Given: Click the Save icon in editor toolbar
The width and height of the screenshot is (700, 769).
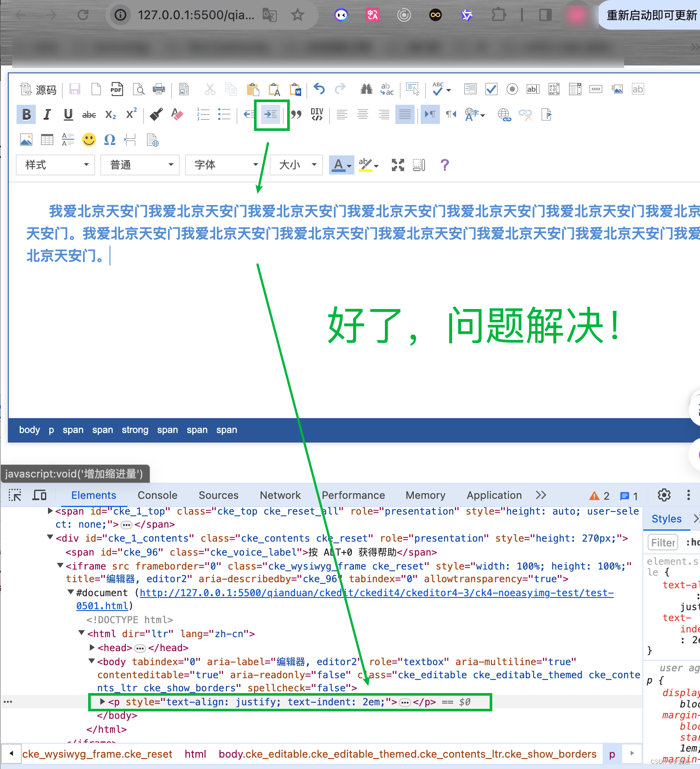Looking at the screenshot, I should [x=75, y=89].
